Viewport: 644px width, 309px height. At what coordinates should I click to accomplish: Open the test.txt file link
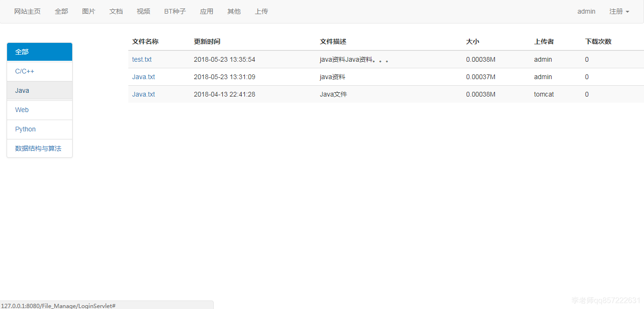[x=142, y=59]
